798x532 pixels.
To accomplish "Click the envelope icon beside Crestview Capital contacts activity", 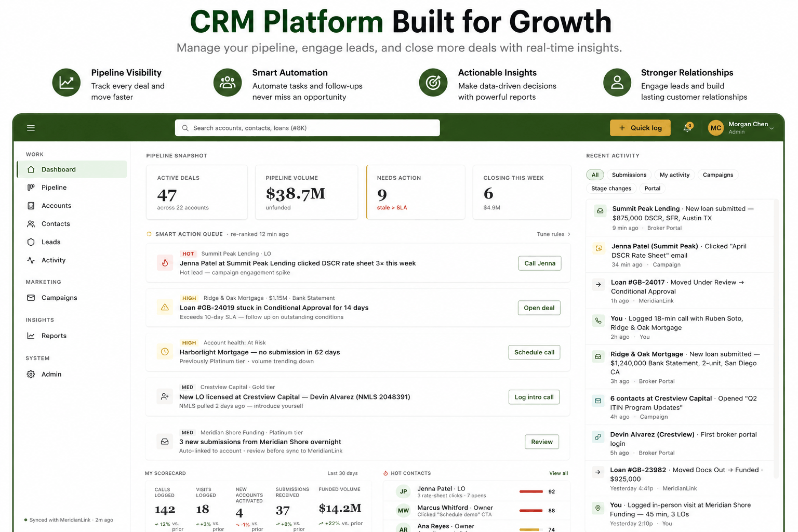I will pos(598,401).
